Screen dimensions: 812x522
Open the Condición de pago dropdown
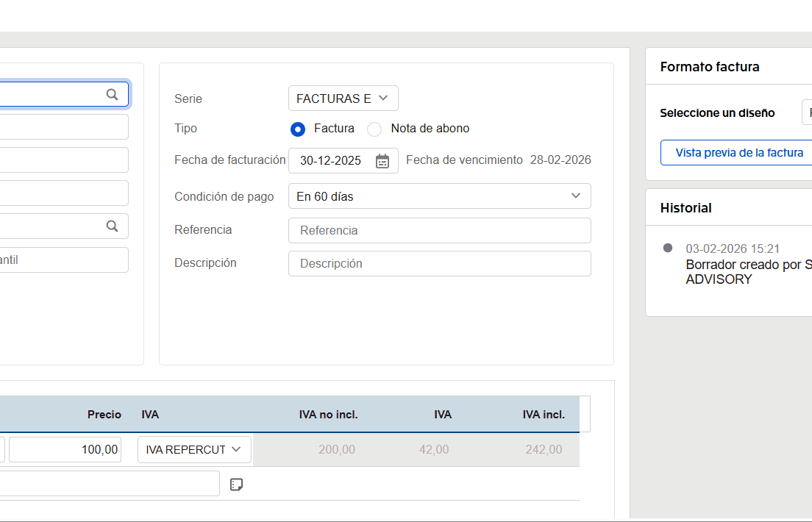(439, 196)
